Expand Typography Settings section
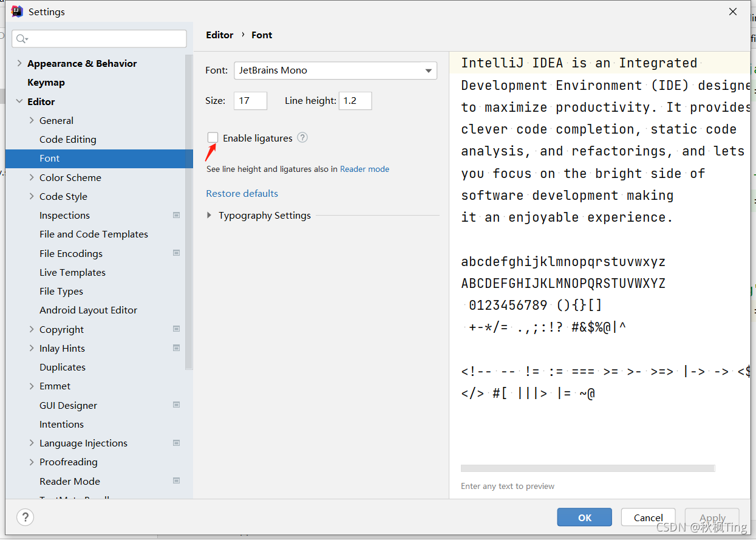 [x=209, y=215]
